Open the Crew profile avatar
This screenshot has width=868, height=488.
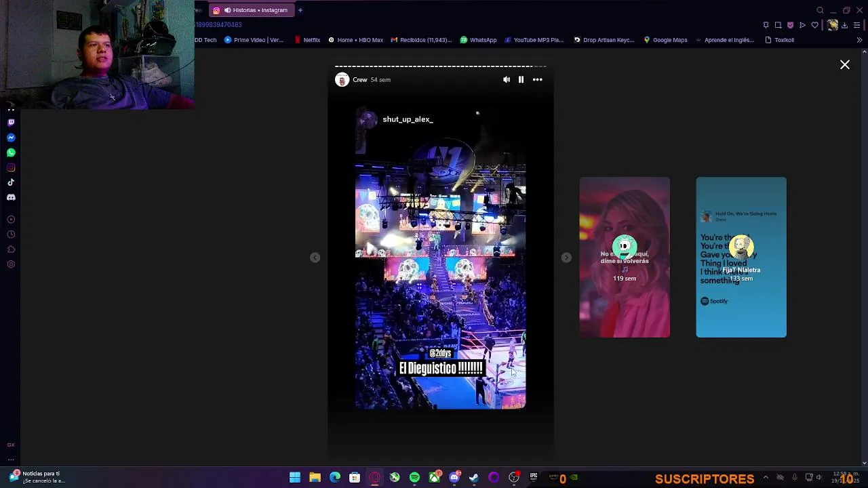(x=342, y=80)
